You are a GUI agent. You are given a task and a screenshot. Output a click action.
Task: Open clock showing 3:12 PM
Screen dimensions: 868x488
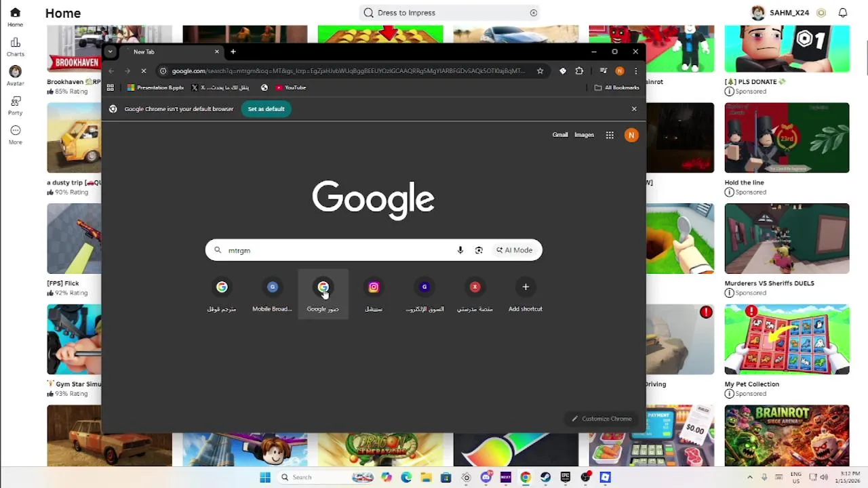pyautogui.click(x=850, y=477)
